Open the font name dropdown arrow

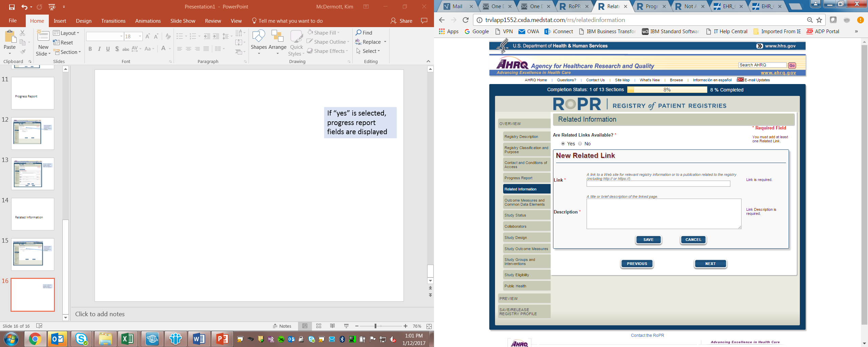[121, 36]
